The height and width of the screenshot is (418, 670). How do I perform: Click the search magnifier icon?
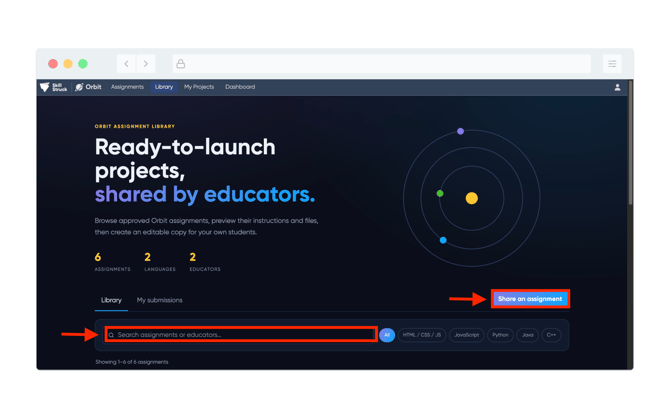click(x=111, y=335)
